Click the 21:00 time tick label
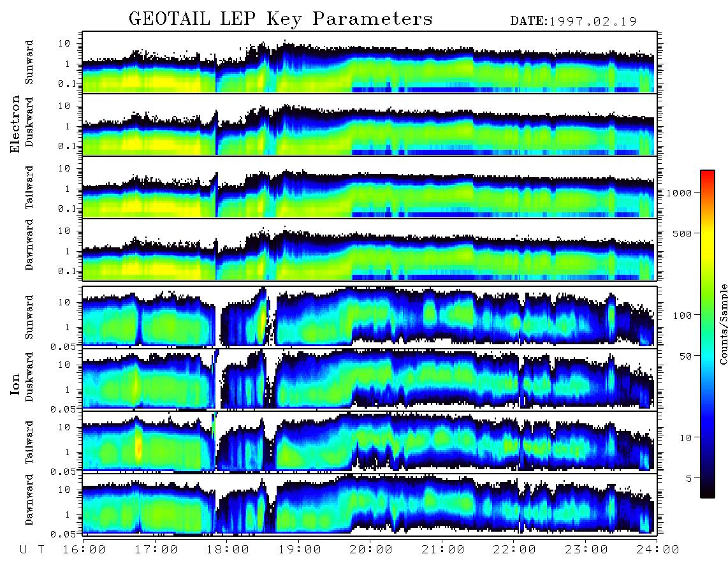This screenshot has height=561, width=728. click(x=443, y=550)
